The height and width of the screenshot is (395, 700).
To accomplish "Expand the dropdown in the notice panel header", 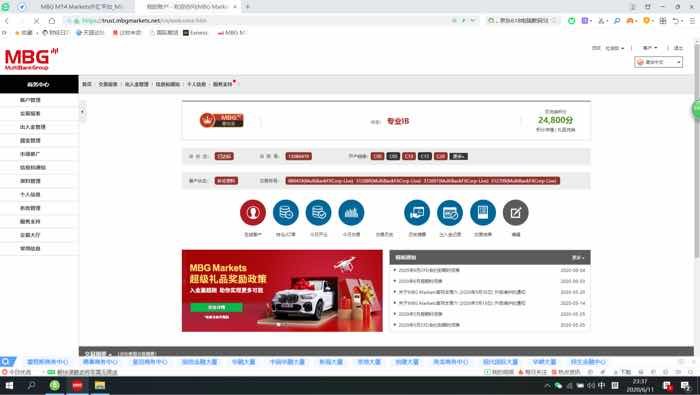I will 578,258.
